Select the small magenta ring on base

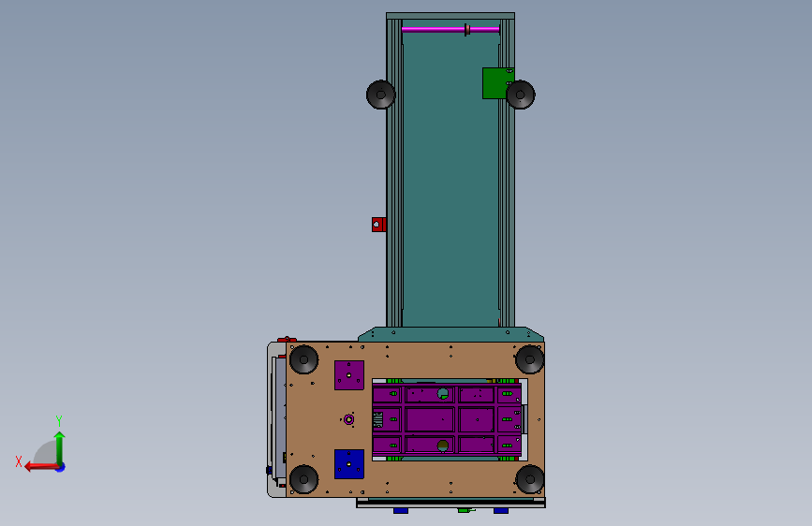(x=349, y=419)
